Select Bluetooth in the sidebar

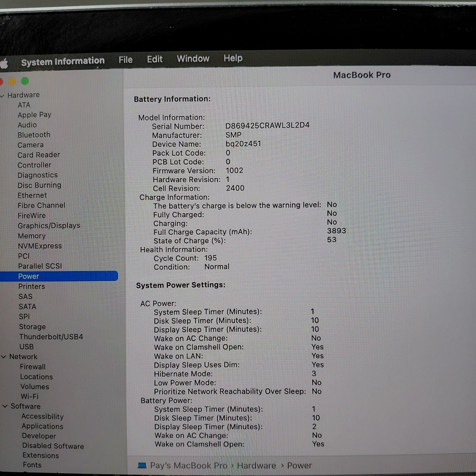(x=34, y=135)
